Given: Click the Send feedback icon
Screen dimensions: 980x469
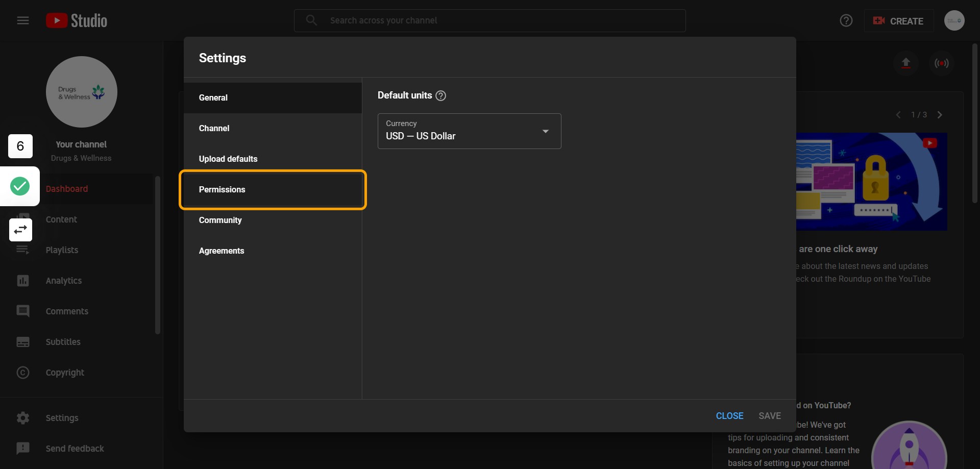Looking at the screenshot, I should 23,448.
